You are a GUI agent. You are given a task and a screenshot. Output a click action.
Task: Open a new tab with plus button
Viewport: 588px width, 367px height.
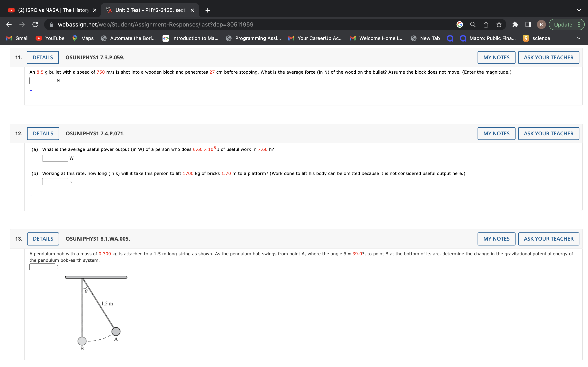coord(207,10)
